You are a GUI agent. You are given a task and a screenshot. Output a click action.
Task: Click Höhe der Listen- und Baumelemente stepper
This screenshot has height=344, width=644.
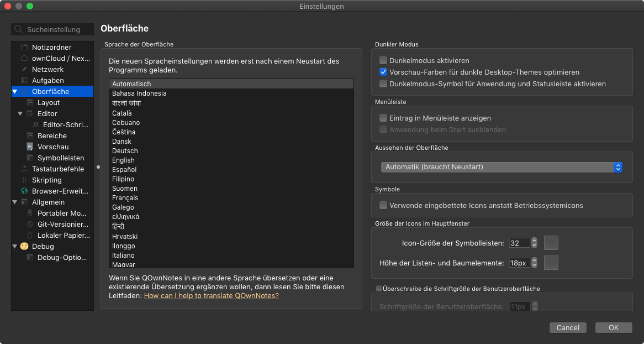pyautogui.click(x=534, y=263)
